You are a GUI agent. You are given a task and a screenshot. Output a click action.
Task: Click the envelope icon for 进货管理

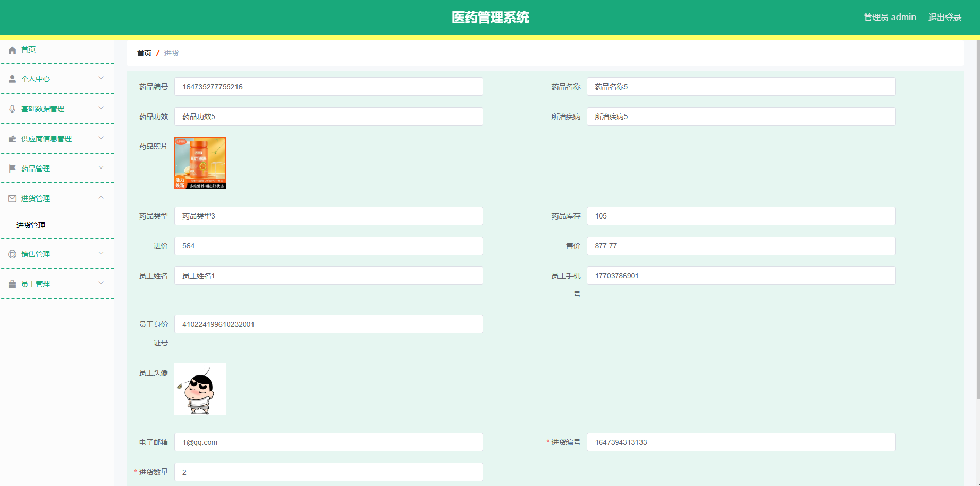(12, 198)
